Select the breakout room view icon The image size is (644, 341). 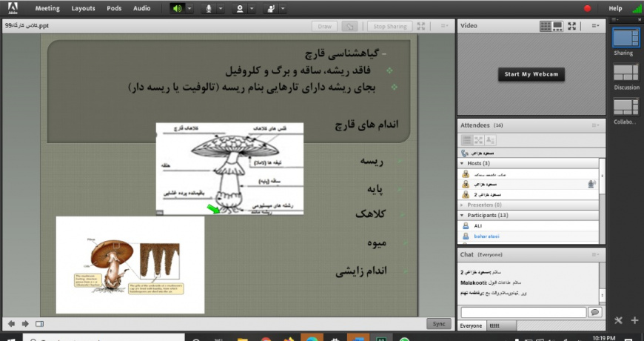(x=478, y=140)
